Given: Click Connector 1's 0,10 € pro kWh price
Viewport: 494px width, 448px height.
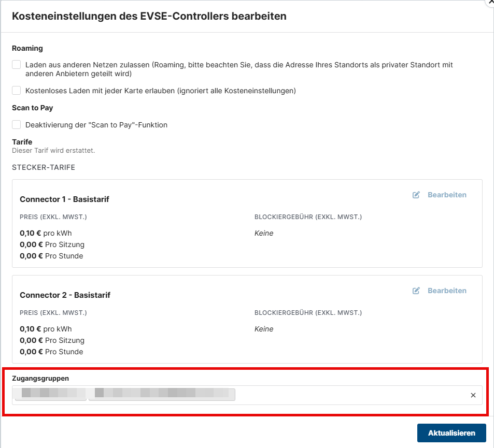Looking at the screenshot, I should (46, 233).
